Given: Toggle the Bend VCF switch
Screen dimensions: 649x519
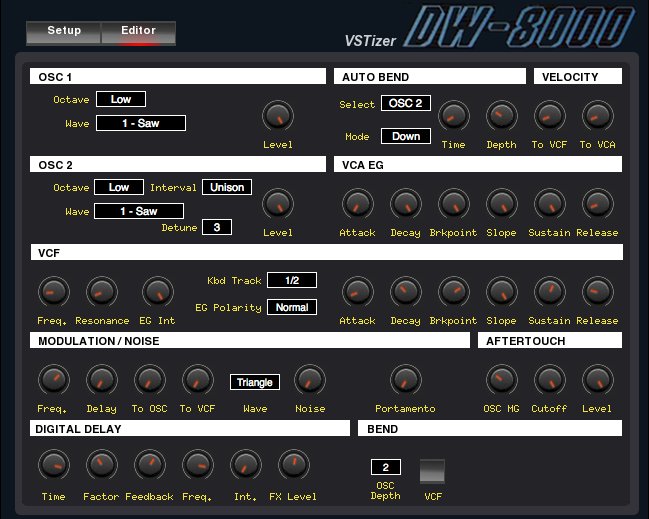Looking at the screenshot, I should [x=433, y=471].
